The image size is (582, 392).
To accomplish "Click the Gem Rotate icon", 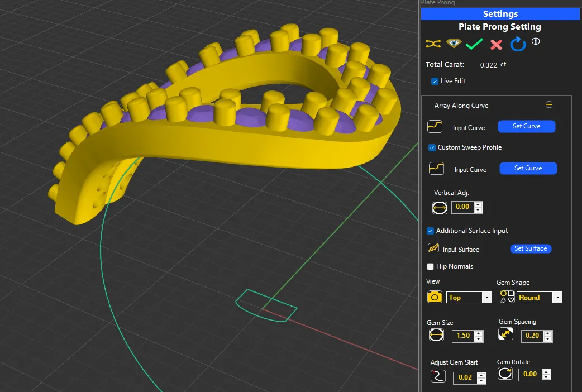I will coord(505,374).
